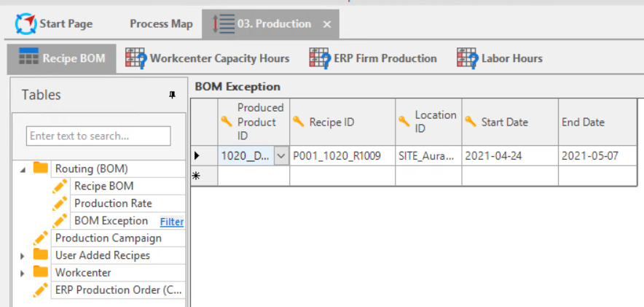
Task: Click the pencil icon beside BOM Exception
Action: [60, 221]
